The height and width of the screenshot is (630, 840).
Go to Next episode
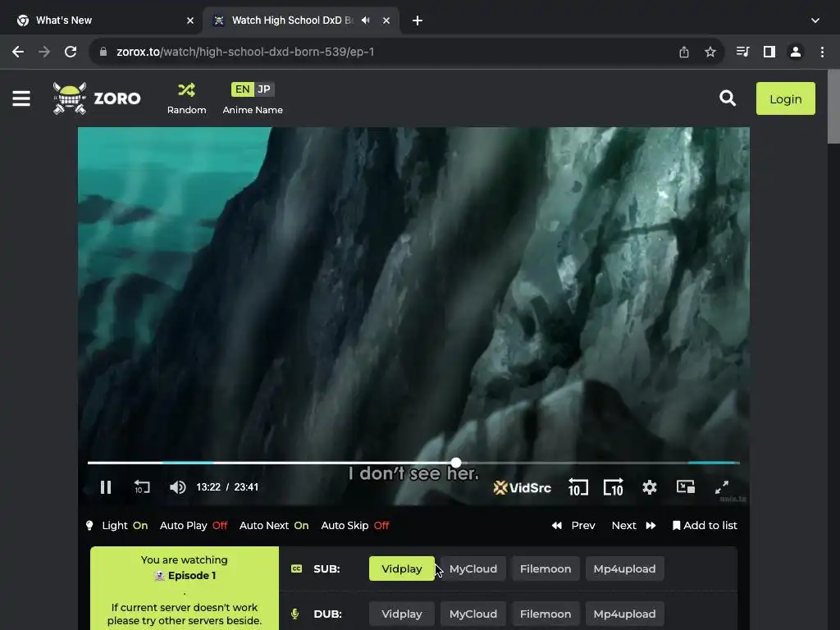[x=634, y=526]
